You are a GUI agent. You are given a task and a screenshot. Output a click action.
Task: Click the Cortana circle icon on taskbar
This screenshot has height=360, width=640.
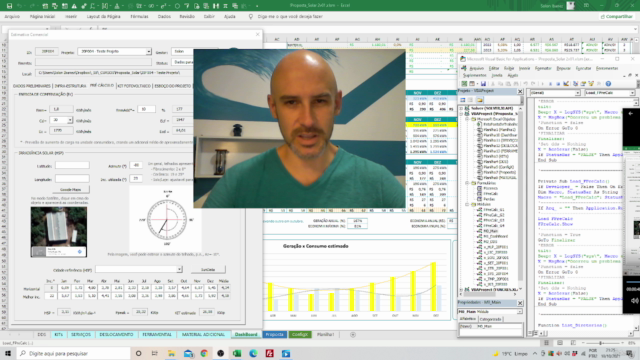(x=138, y=353)
